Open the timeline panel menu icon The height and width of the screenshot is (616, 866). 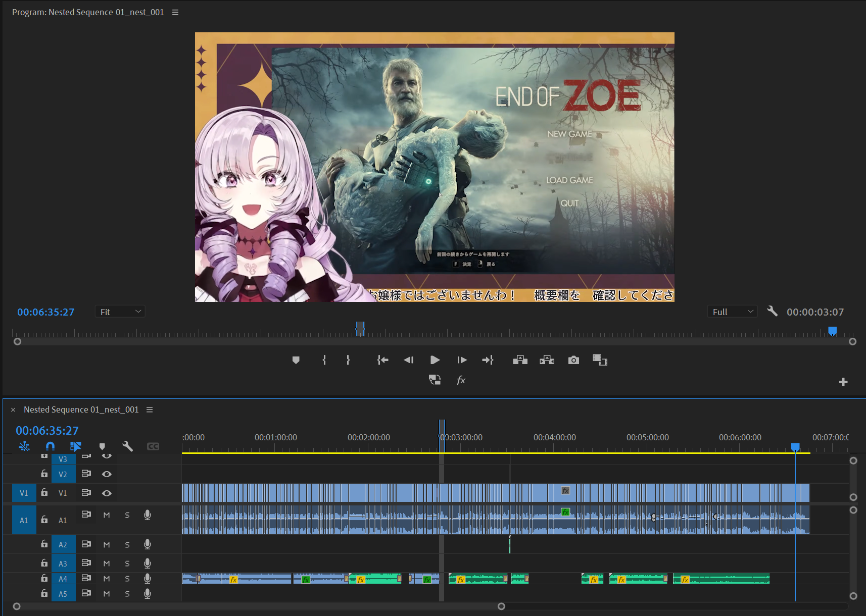150,409
